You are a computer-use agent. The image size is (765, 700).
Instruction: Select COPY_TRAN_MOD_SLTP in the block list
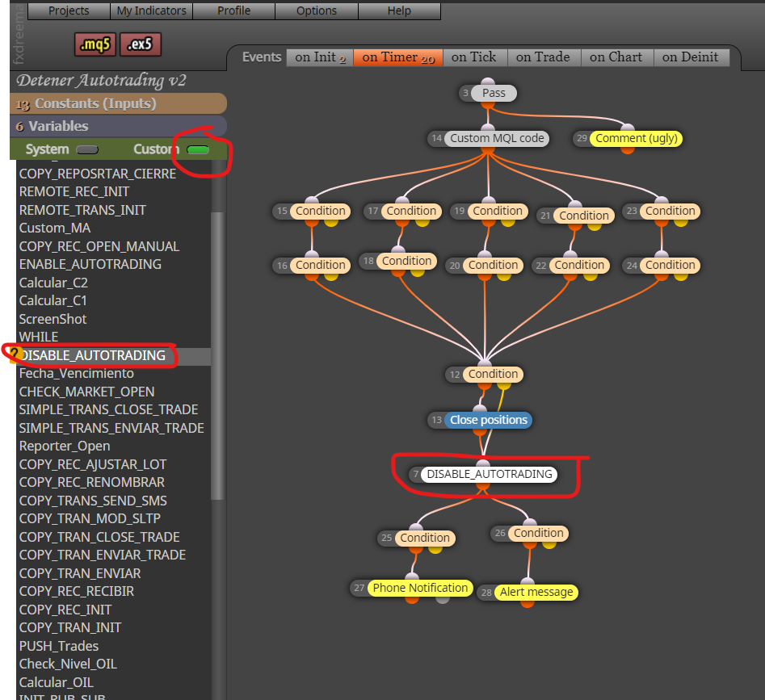tap(90, 518)
